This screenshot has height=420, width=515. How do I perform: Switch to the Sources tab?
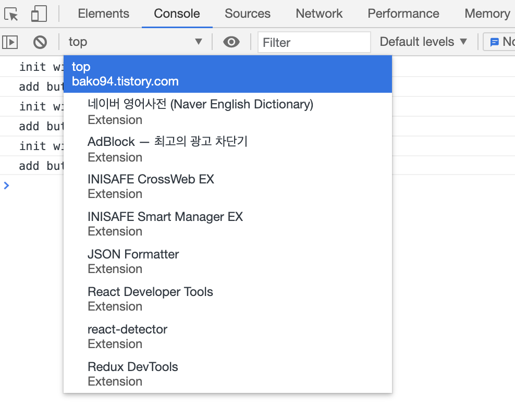tap(247, 14)
